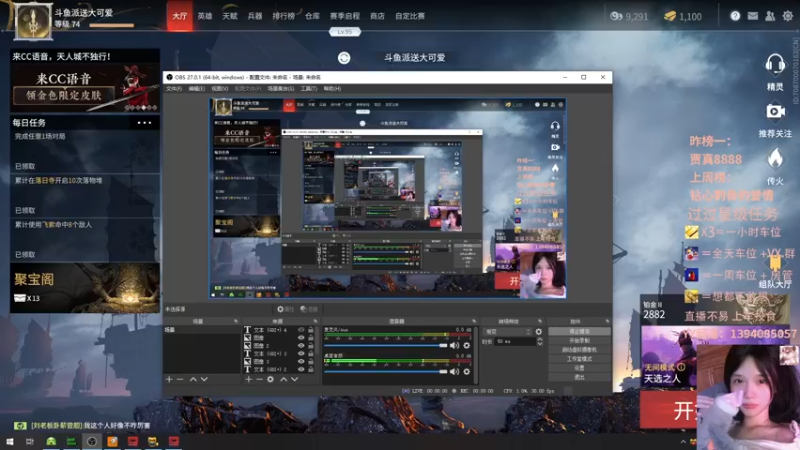Click the 推荐关注 camera icon
Screen dimensions: 800x450
[x=775, y=111]
